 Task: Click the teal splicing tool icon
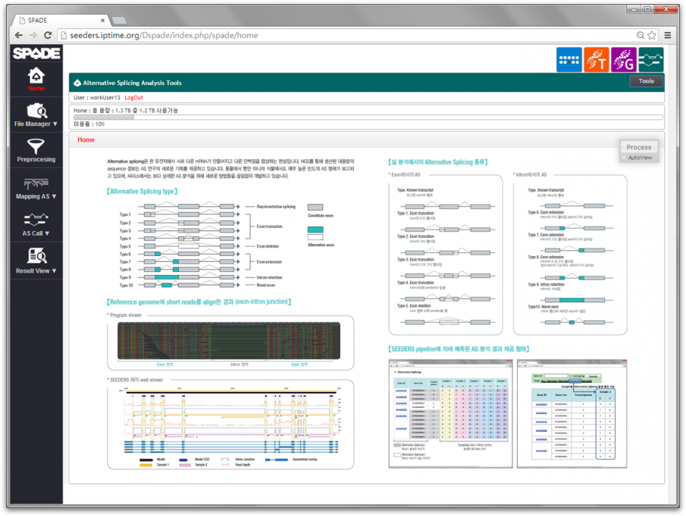coord(651,61)
